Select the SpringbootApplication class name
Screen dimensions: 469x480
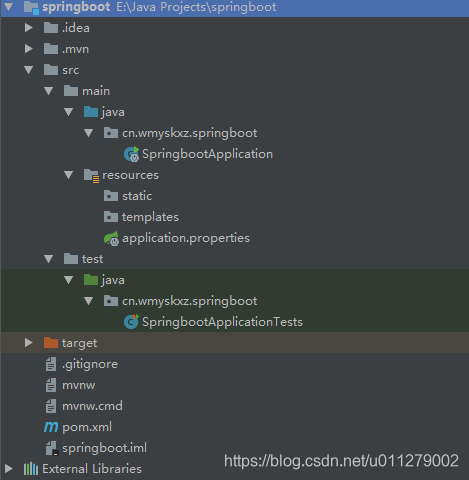[x=208, y=154]
